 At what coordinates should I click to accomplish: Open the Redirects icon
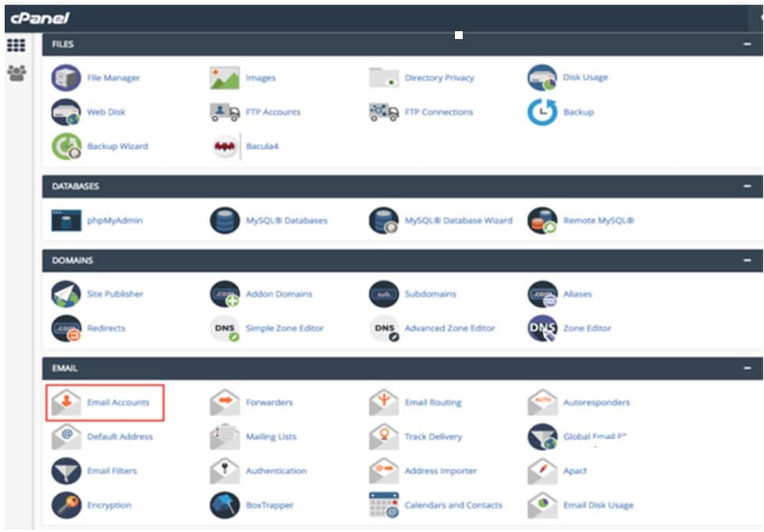click(x=66, y=328)
